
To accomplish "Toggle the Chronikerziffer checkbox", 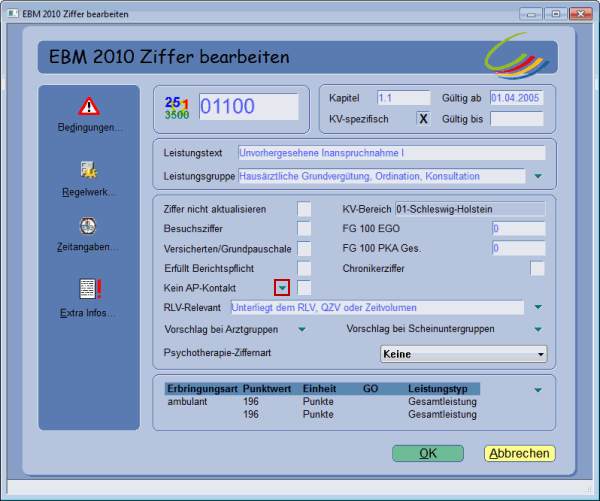I will (537, 268).
